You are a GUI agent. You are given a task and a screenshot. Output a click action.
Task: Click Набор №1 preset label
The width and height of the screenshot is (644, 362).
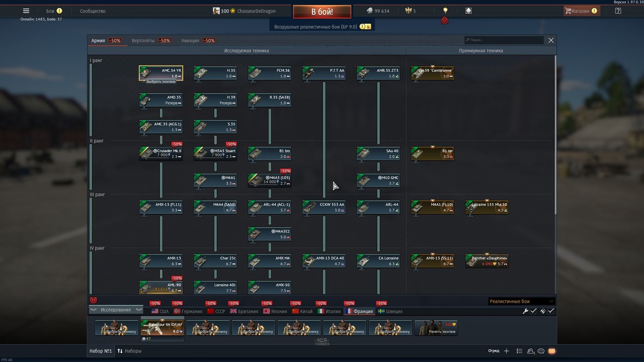101,351
